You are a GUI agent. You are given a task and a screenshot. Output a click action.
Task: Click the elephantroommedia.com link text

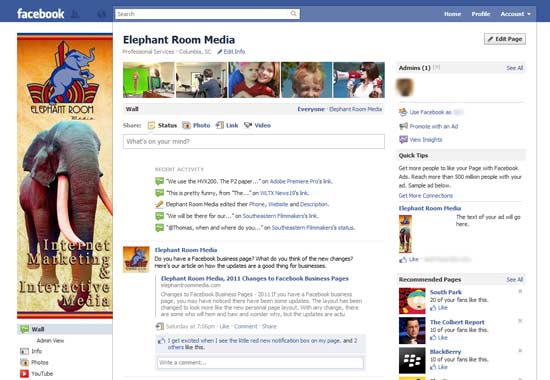pos(191,285)
